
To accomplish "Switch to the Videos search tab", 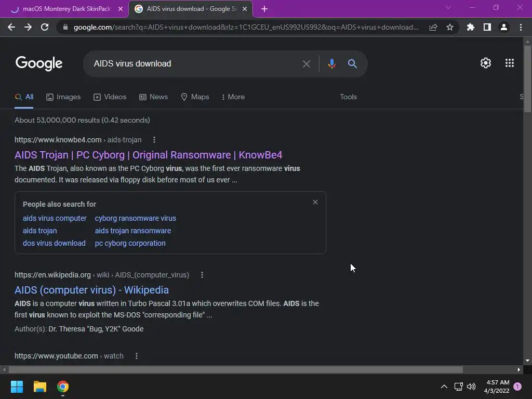I will 110,97.
